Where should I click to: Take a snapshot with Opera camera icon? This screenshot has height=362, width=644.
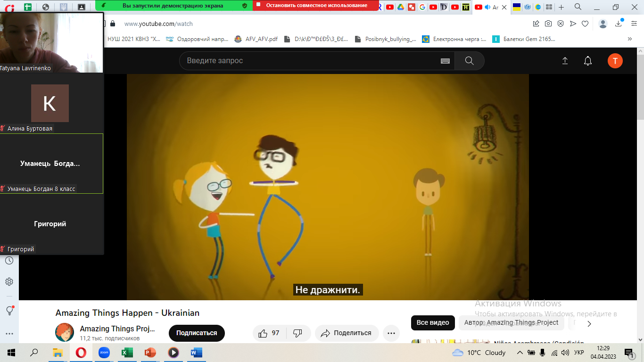point(548,24)
